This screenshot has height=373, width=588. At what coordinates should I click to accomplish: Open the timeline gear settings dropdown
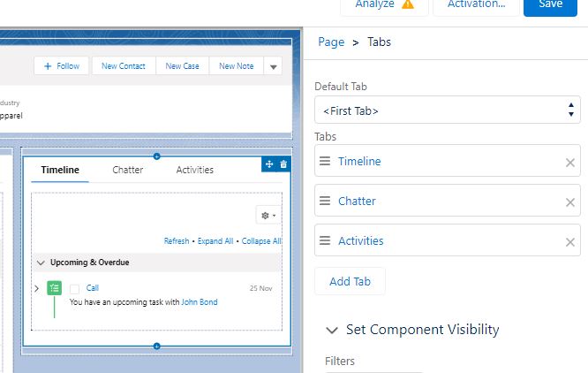[x=267, y=216]
